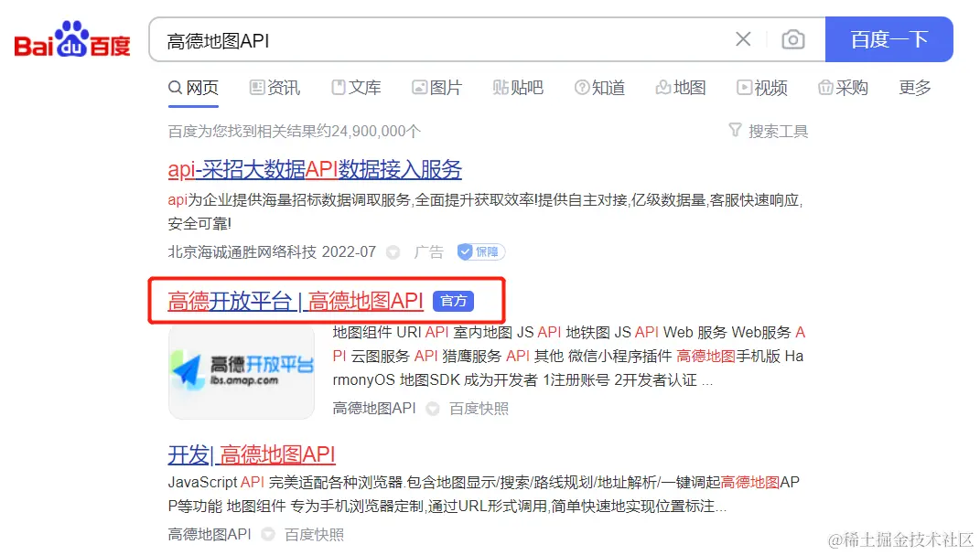Open the 文库 tab
Screen dimensions: 980x555
[x=356, y=88]
